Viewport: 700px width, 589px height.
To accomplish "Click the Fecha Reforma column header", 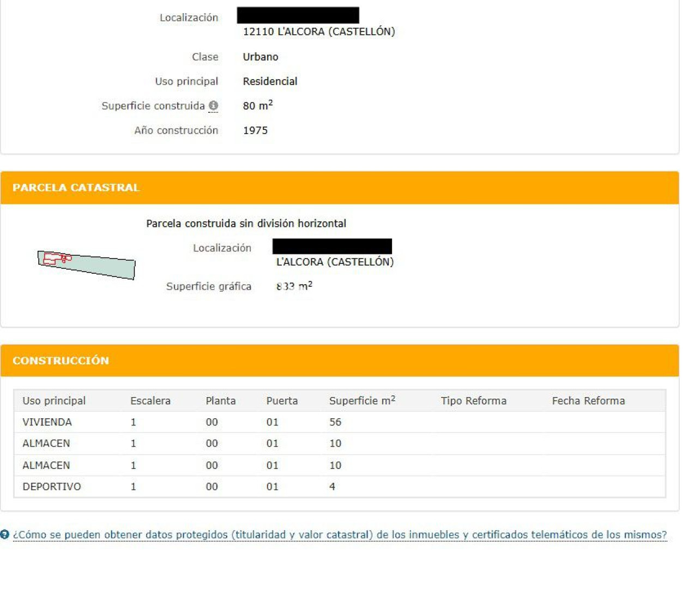I will point(588,401).
